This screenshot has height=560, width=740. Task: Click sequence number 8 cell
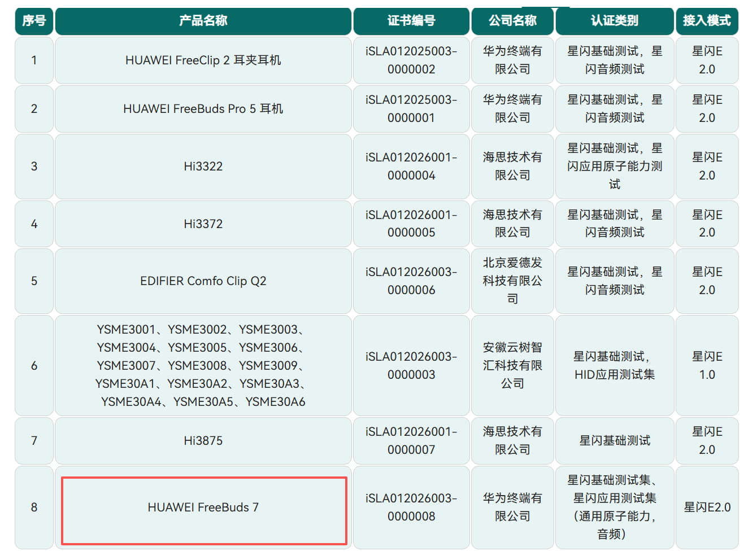pos(34,508)
